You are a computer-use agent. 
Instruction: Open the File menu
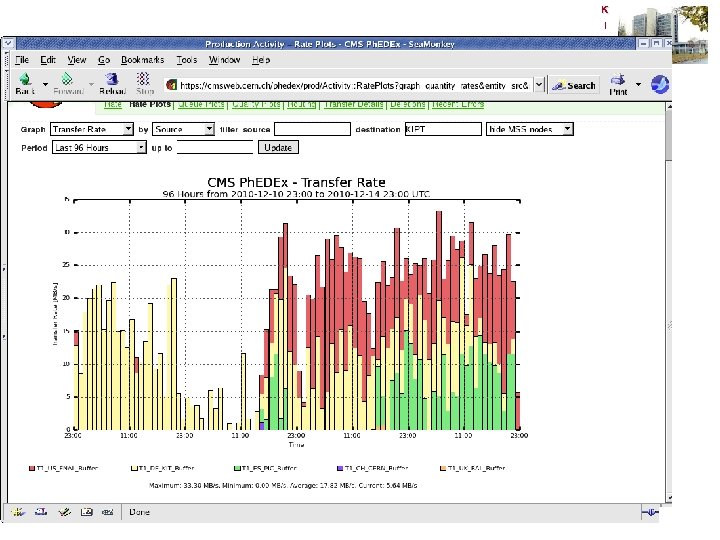pos(22,60)
